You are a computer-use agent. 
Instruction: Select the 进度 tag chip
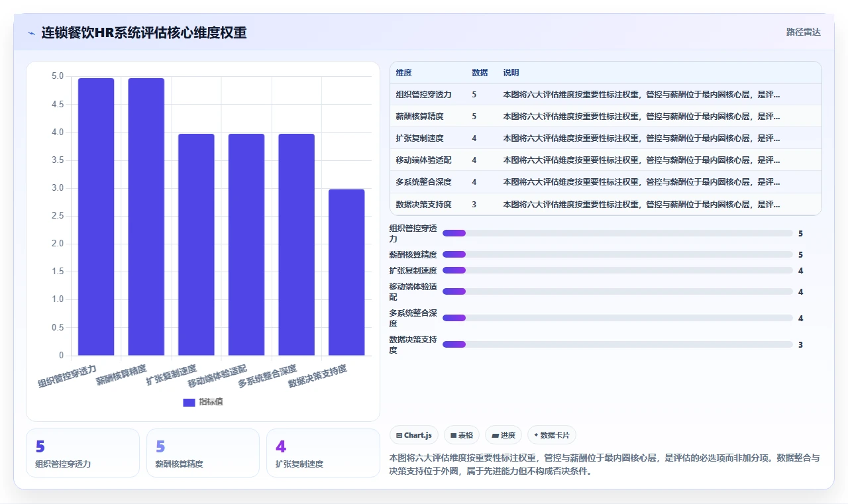pos(503,435)
